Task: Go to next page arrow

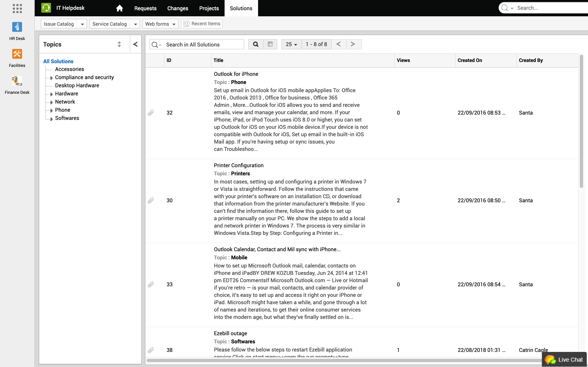Action: point(353,44)
